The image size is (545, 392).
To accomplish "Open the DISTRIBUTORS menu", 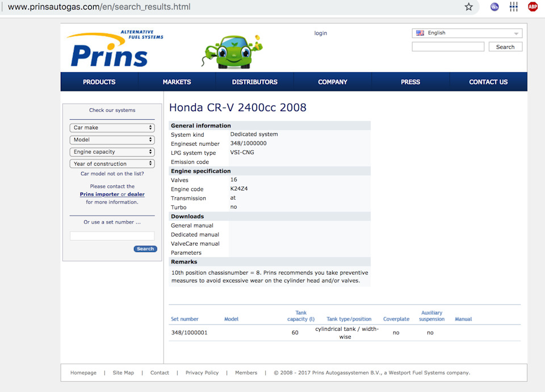I will click(x=255, y=82).
